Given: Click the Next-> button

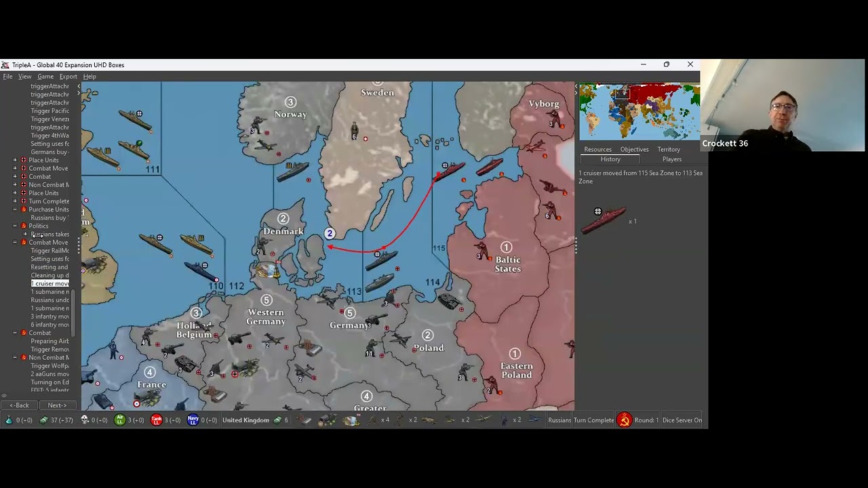Looking at the screenshot, I should pyautogui.click(x=57, y=405).
